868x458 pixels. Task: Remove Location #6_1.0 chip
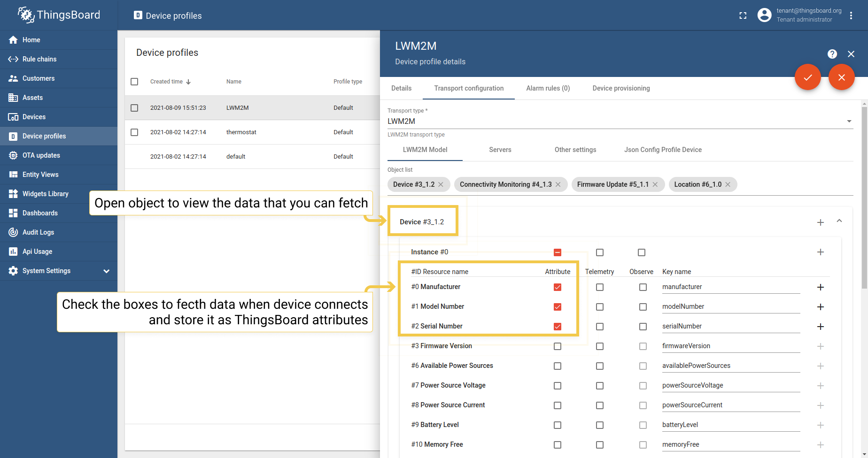tap(728, 184)
